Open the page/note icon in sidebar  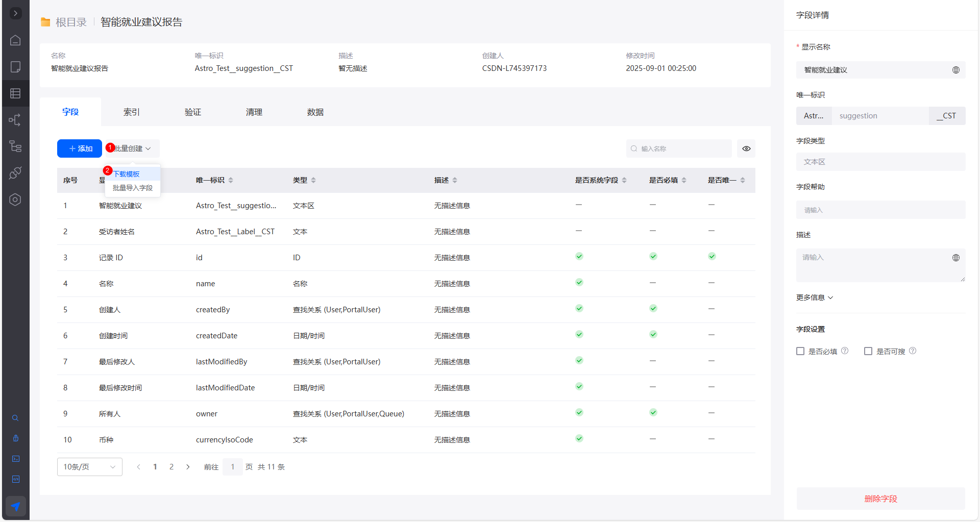pos(15,67)
